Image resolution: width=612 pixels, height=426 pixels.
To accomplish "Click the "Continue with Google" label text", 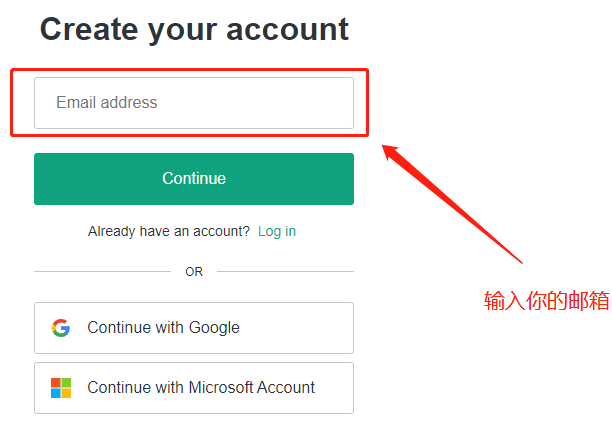I will click(164, 328).
